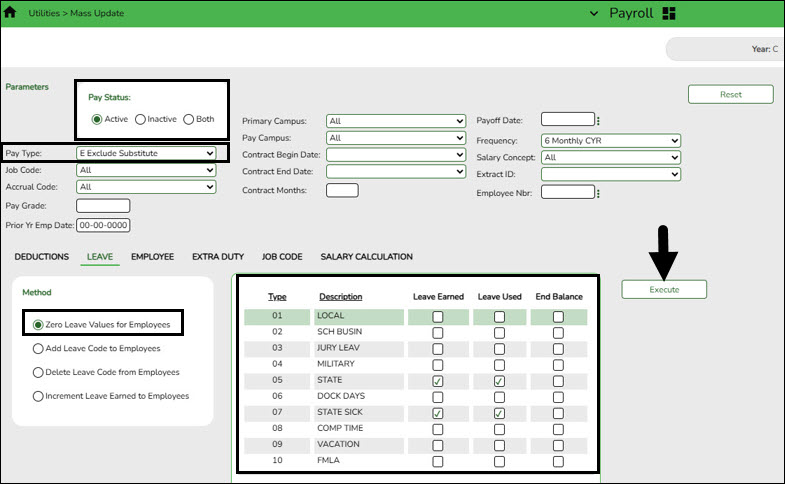Check Leave Used for FMLA
Image resolution: width=785 pixels, height=484 pixels.
coord(499,461)
